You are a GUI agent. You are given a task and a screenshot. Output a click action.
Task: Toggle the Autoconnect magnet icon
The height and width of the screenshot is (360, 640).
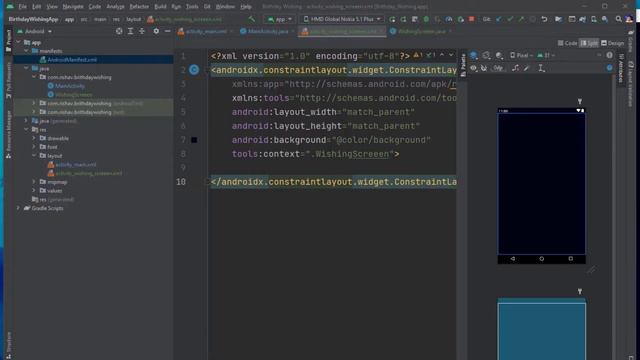484,68
